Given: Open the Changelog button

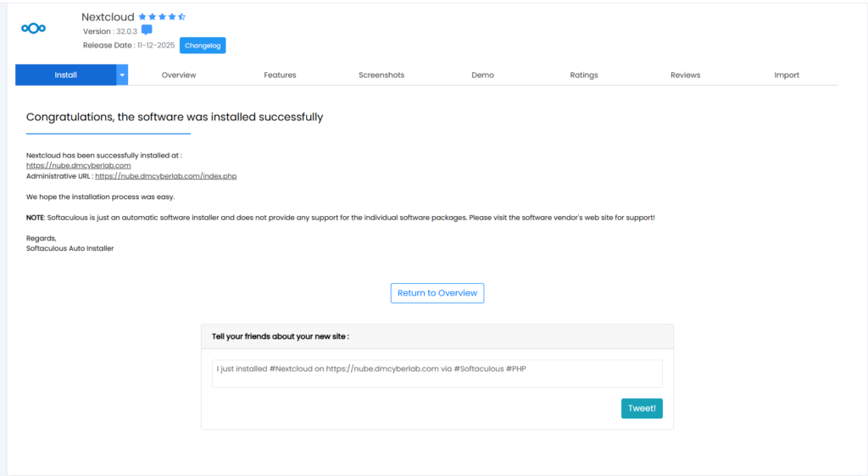Looking at the screenshot, I should [203, 46].
